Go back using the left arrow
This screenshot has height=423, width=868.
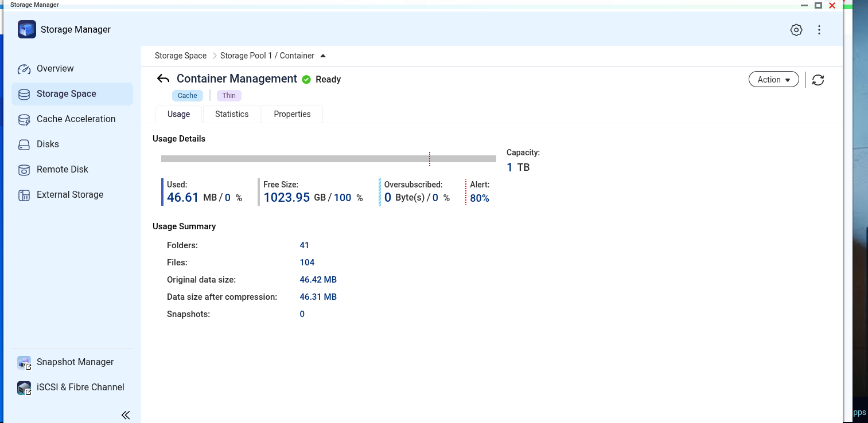pyautogui.click(x=163, y=79)
